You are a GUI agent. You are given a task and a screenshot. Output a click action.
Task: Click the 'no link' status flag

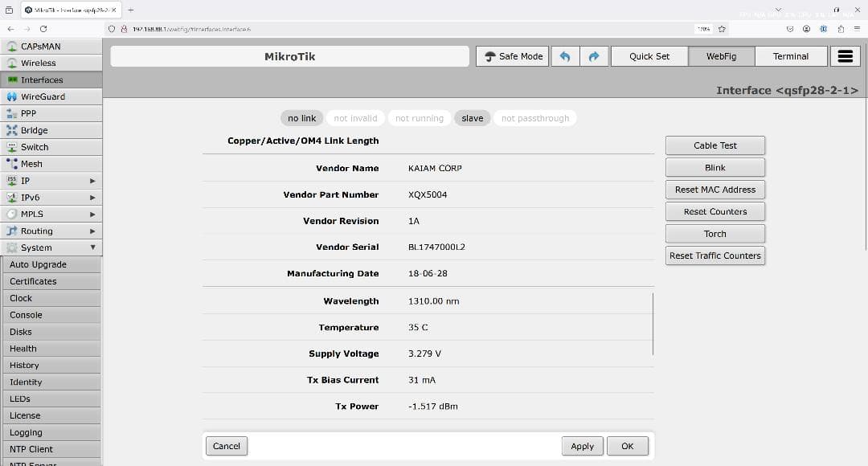tap(301, 118)
